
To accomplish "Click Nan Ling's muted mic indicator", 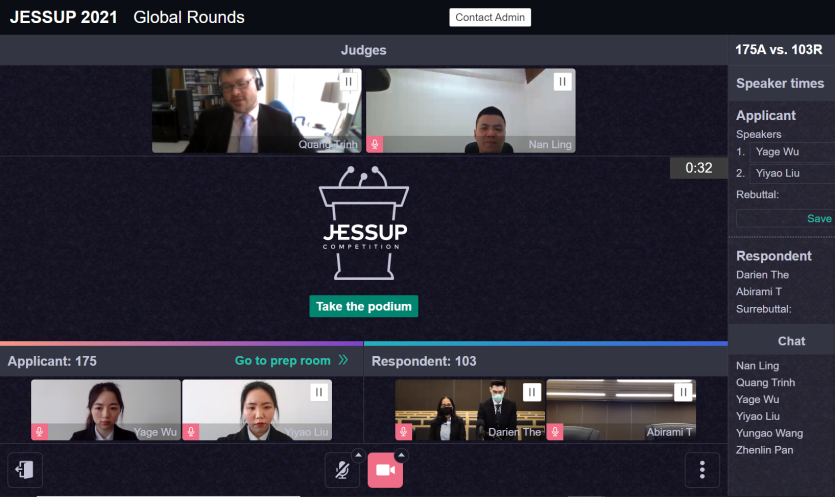I will pyautogui.click(x=375, y=144).
